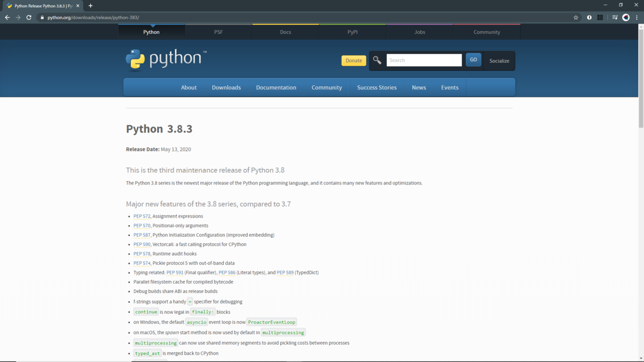Open the PEP 590 Vectorcall link
Viewport: 644px width, 362px height.
pos(141,244)
